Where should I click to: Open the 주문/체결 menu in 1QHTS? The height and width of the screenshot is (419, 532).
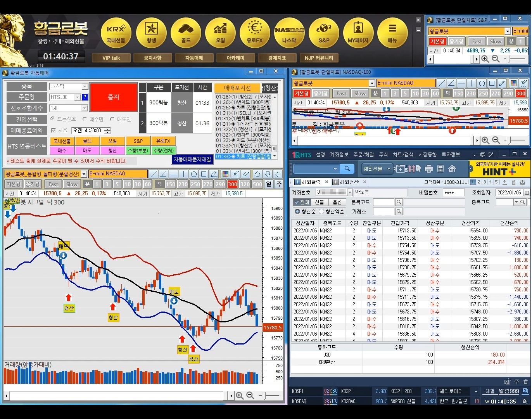(x=363, y=154)
